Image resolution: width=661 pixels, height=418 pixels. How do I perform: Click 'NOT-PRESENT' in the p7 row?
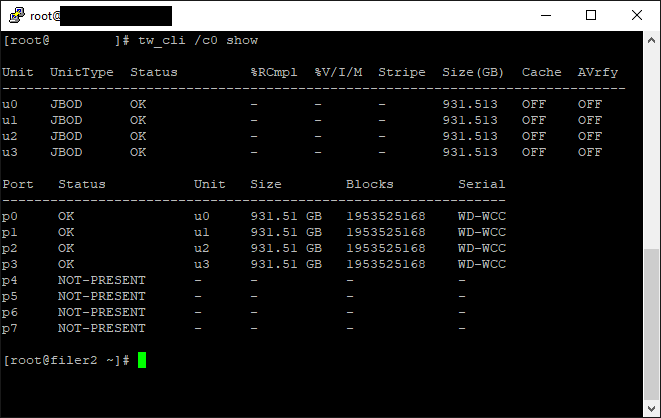tap(102, 329)
